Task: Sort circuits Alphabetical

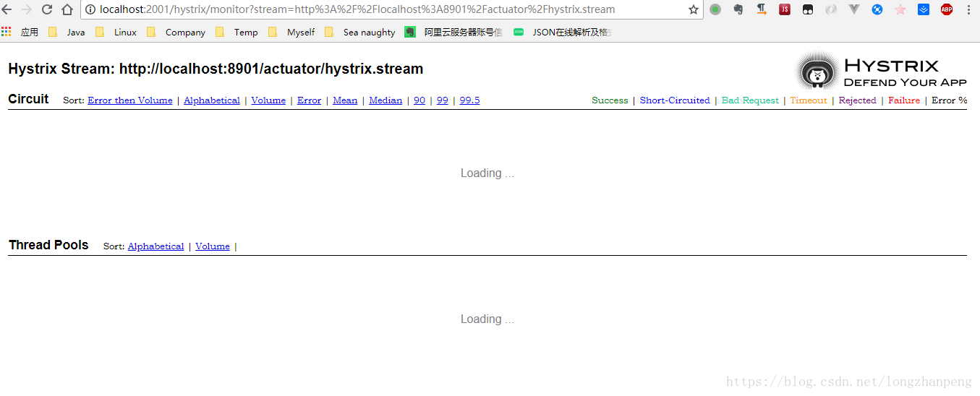Action: click(x=212, y=100)
